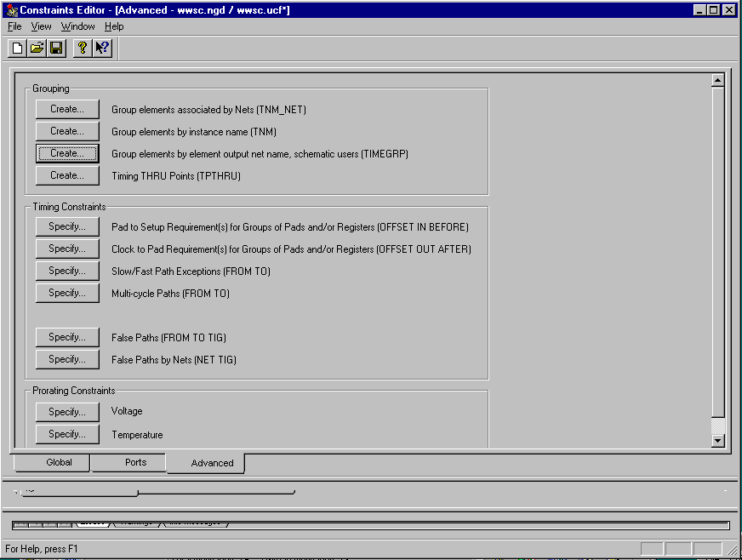Open the Help menu
Viewport: 742px width, 560px height.
[x=114, y=26]
